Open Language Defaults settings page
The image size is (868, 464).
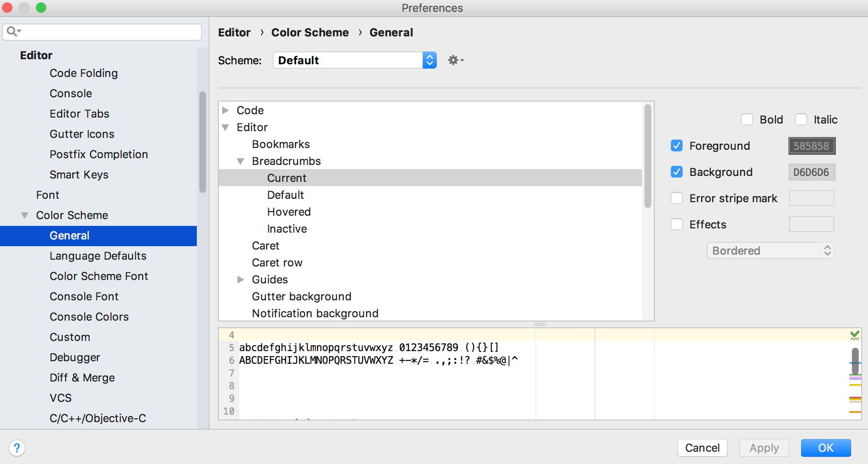[x=98, y=256]
